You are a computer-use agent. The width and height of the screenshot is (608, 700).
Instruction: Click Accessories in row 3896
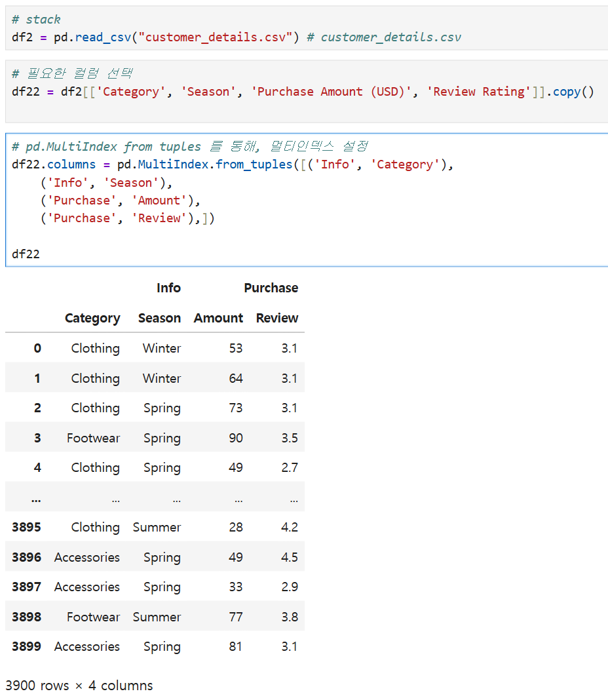click(x=87, y=557)
